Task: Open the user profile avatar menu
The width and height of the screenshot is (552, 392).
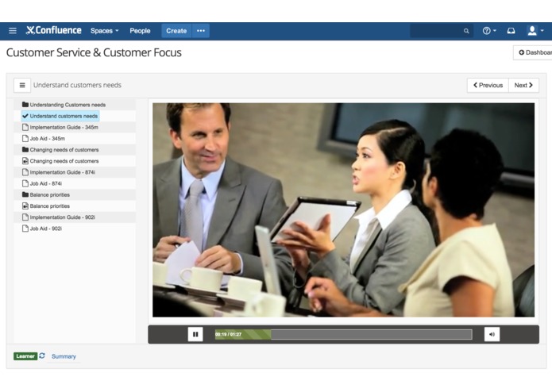Action: [535, 31]
